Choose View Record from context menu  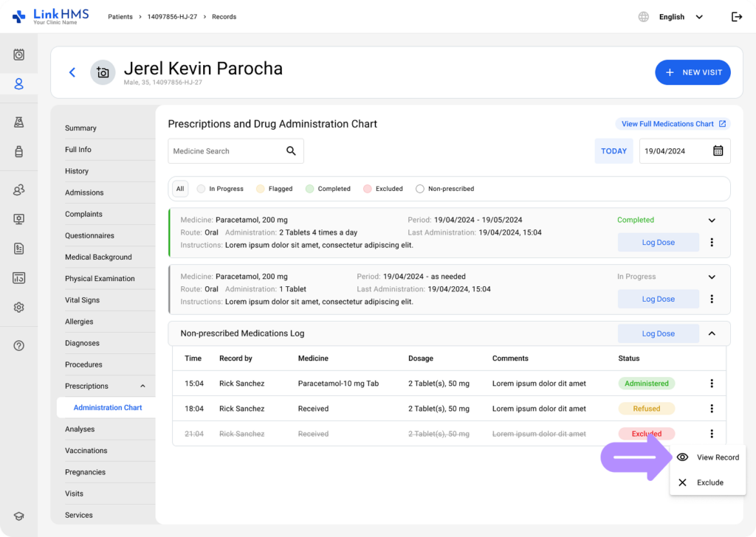click(x=708, y=457)
